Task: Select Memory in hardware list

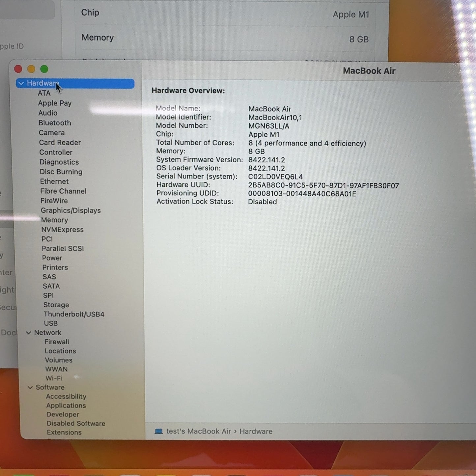Action: tap(54, 220)
